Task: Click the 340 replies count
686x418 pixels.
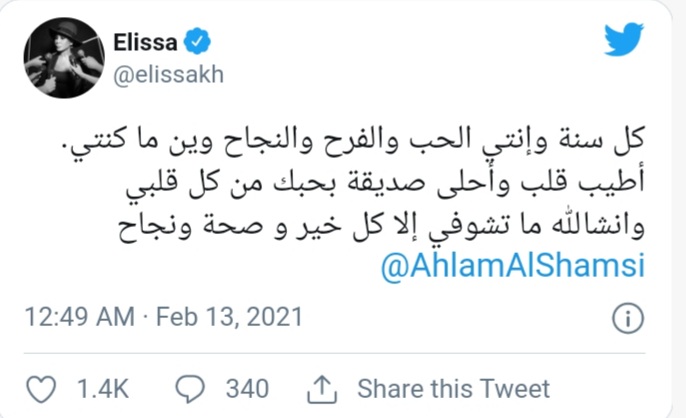Action: [x=245, y=387]
